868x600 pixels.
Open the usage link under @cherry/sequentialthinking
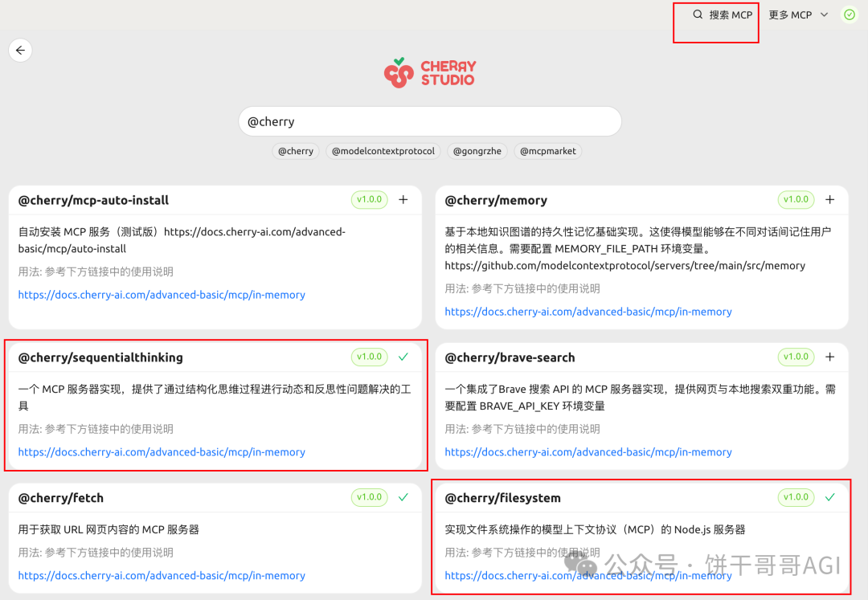coord(161,452)
